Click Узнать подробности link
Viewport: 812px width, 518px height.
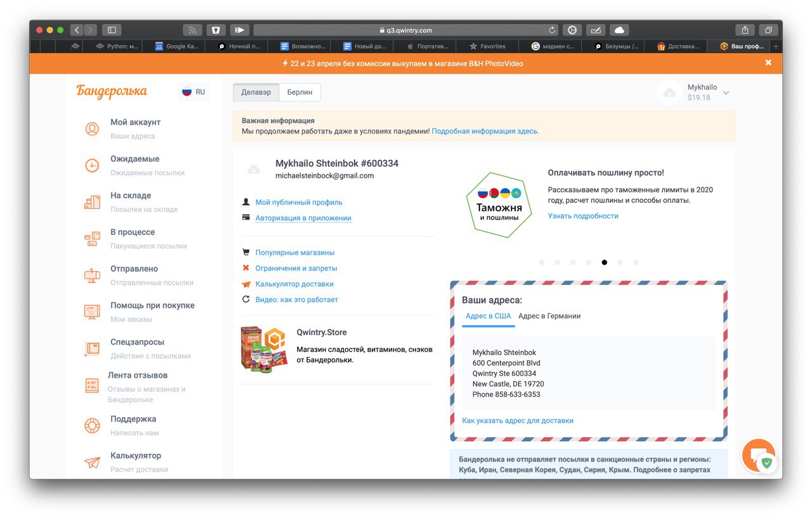[583, 216]
